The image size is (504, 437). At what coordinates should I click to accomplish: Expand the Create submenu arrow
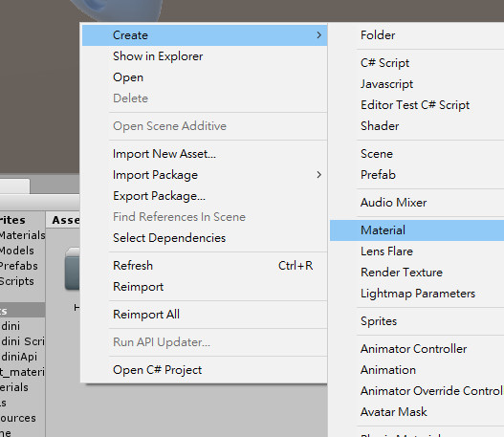(318, 35)
